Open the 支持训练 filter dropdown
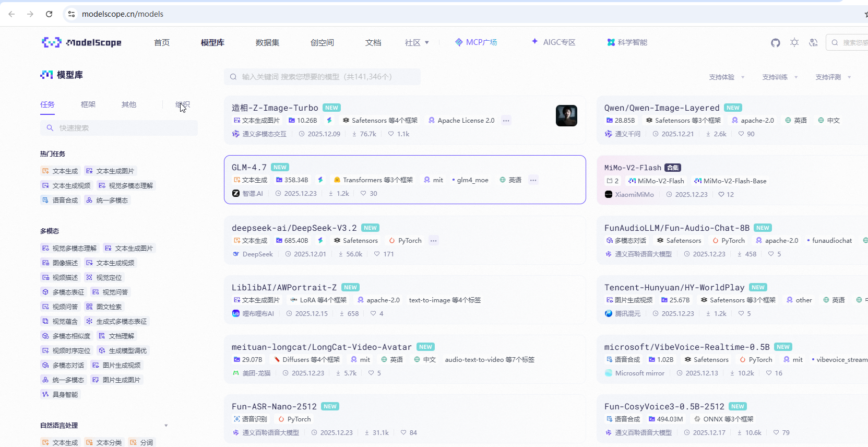Image resolution: width=868 pixels, height=447 pixels. click(780, 77)
